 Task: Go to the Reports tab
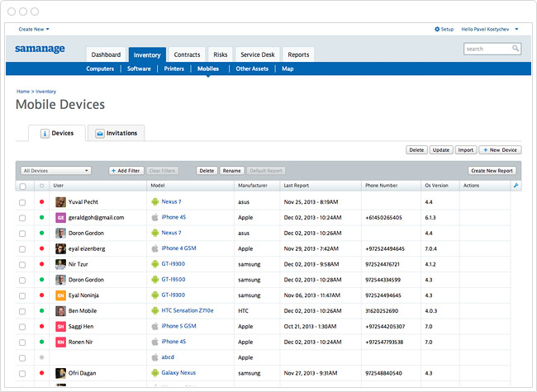pos(298,54)
